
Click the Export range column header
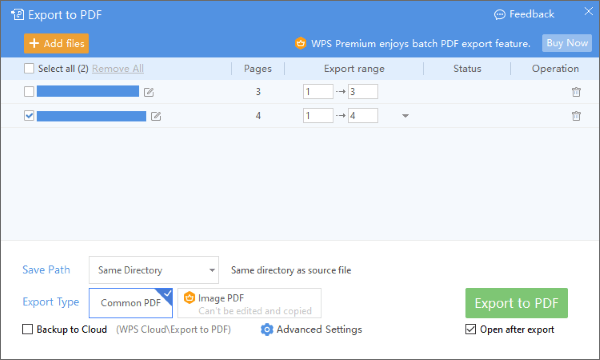pyautogui.click(x=354, y=69)
